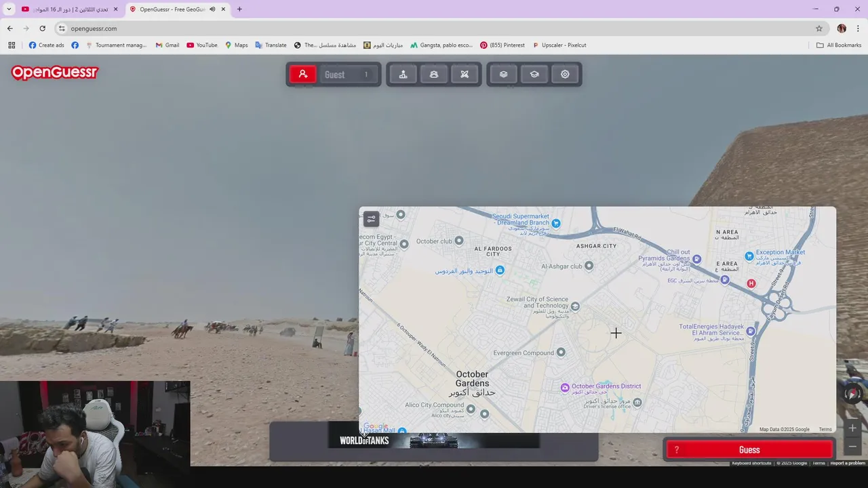The height and width of the screenshot is (488, 868).
Task: Open the map layers stack icon
Action: 504,75
